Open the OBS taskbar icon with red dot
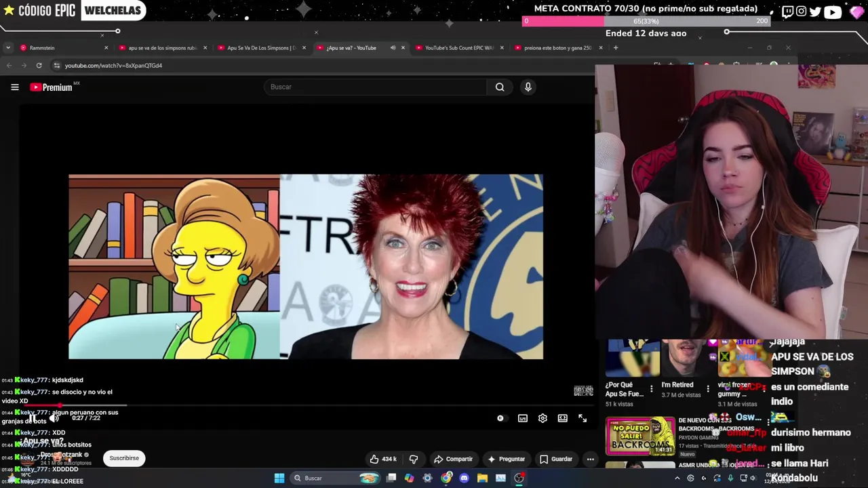 click(519, 478)
